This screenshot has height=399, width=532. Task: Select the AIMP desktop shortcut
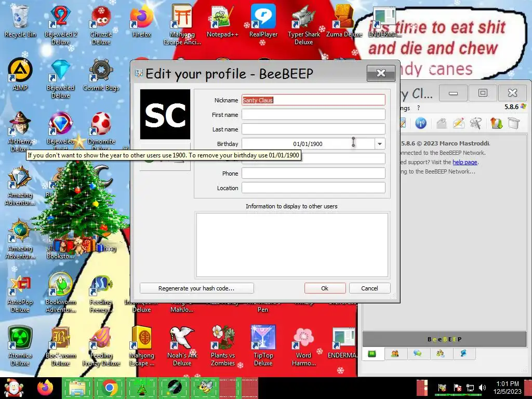(x=20, y=75)
